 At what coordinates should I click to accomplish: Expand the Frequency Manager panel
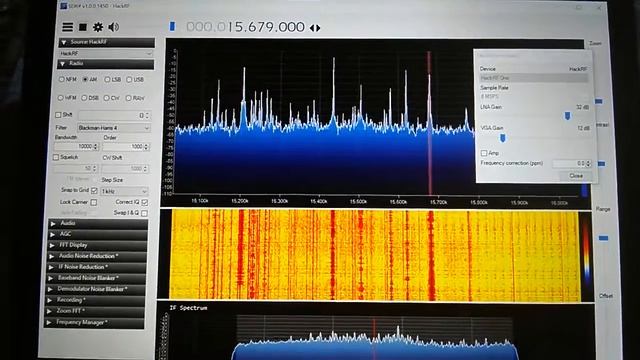94,322
